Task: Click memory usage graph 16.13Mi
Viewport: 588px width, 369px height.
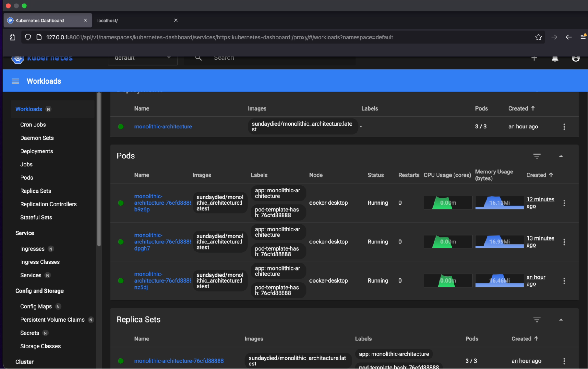Action: tap(499, 203)
